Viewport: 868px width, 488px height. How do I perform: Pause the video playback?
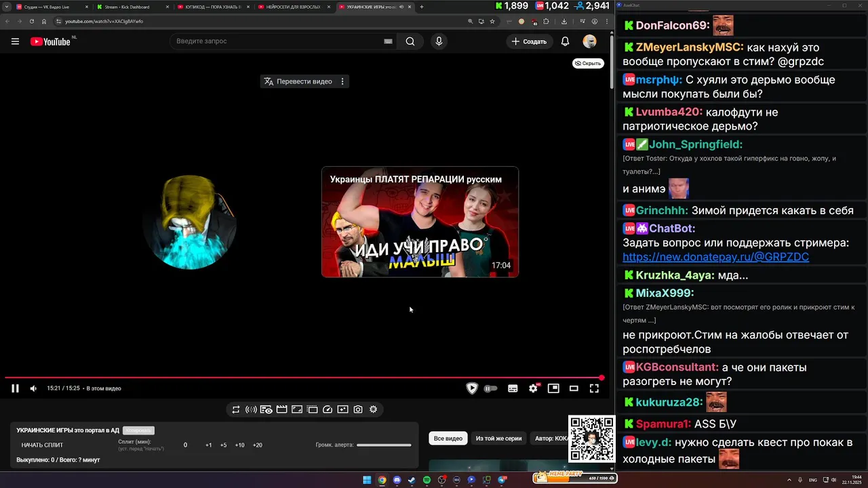point(15,388)
